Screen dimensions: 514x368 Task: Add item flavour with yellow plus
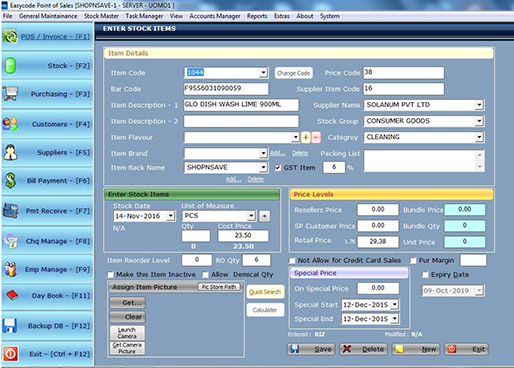(x=306, y=137)
